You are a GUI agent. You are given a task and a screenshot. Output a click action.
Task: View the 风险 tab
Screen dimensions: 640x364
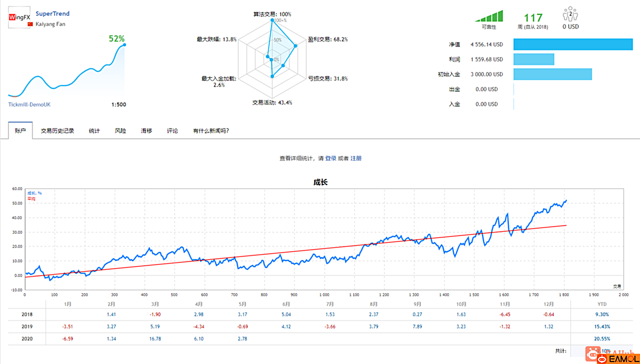click(120, 131)
